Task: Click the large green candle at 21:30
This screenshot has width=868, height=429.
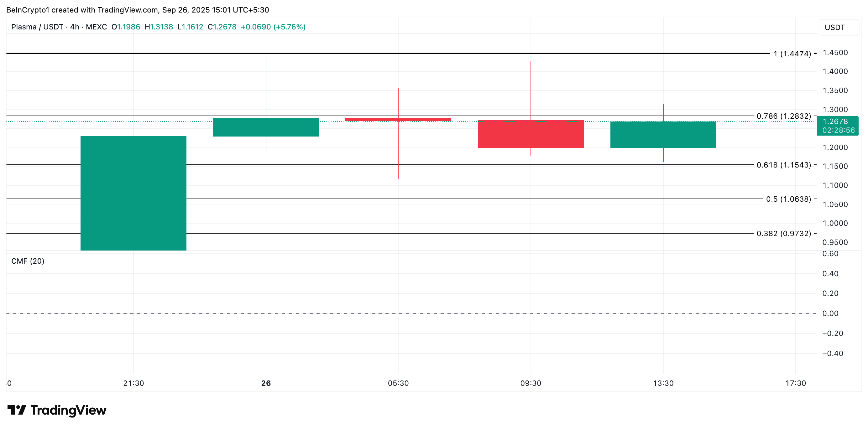Action: pyautogui.click(x=133, y=193)
